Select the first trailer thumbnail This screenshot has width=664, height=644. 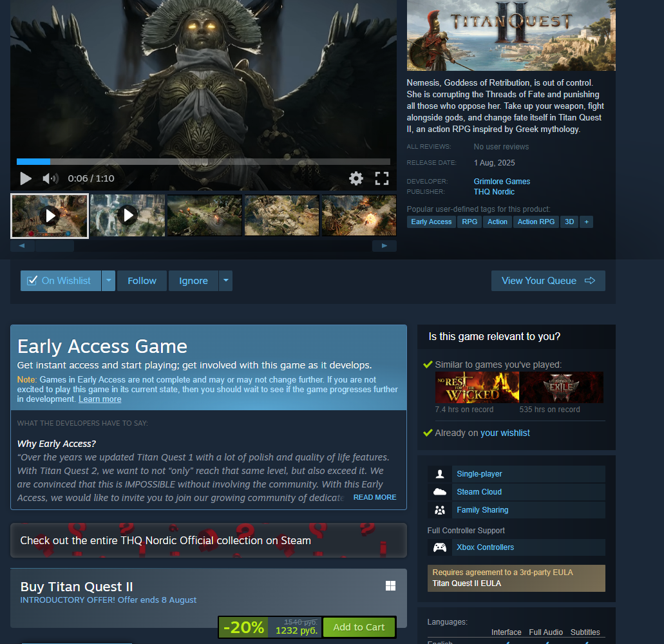50,216
